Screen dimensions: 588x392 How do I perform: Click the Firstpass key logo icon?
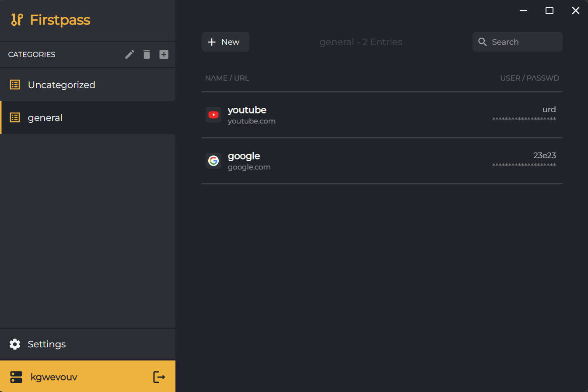[x=17, y=20]
